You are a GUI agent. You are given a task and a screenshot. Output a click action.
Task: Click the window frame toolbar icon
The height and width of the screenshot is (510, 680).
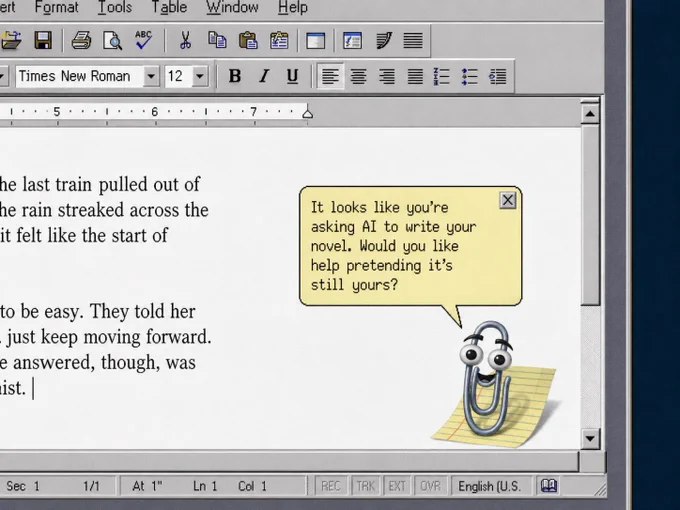pyautogui.click(x=315, y=41)
